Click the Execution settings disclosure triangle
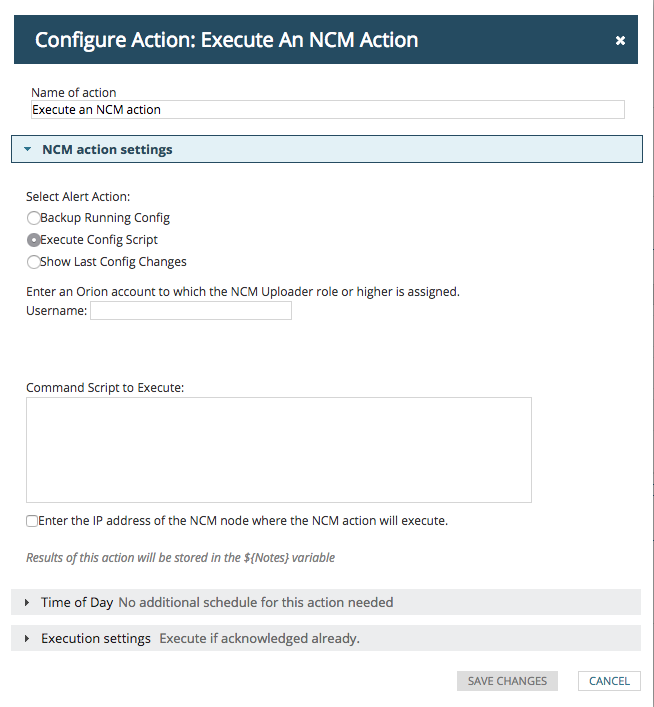 (x=27, y=639)
